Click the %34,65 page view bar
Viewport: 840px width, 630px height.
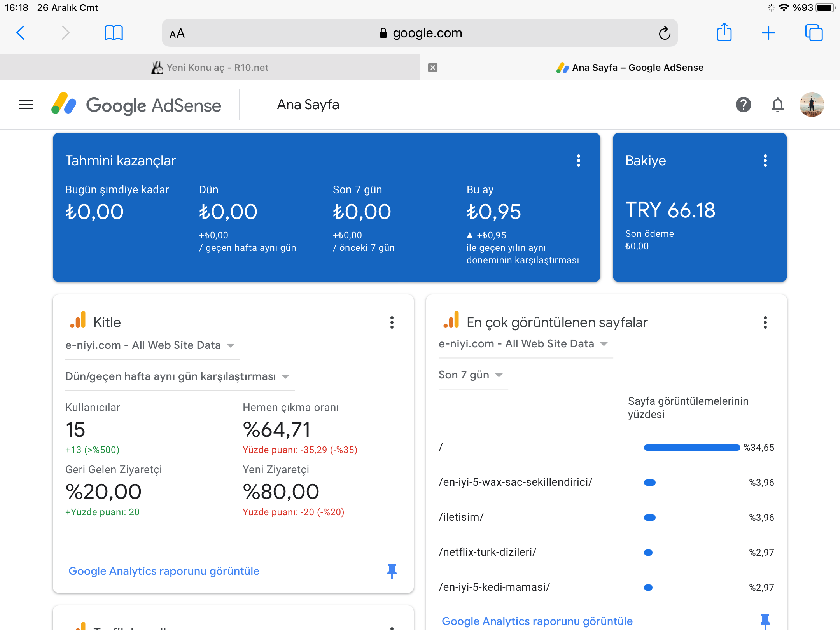(692, 448)
